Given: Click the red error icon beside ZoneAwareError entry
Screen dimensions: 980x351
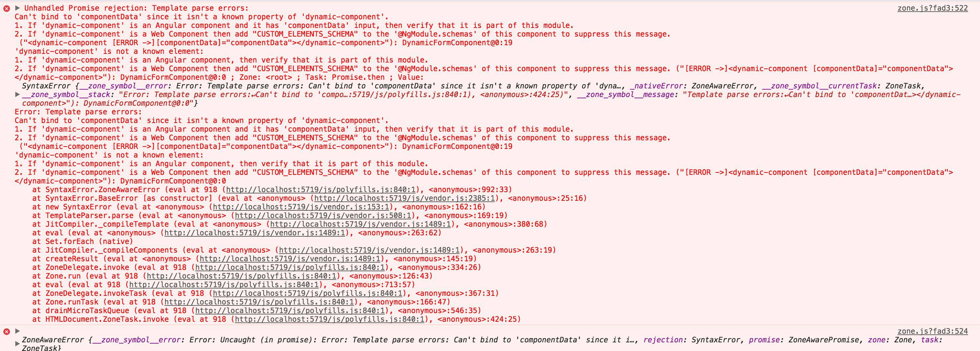Looking at the screenshot, I should click(x=6, y=332).
